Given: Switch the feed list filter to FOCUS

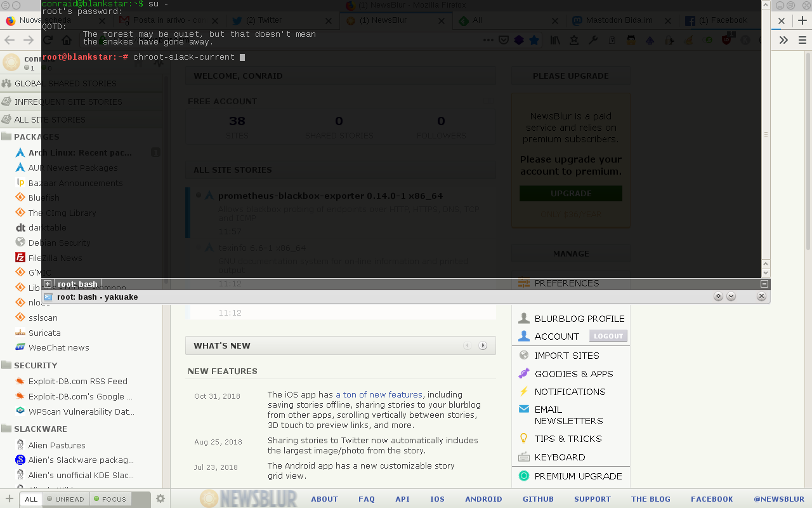Looking at the screenshot, I should coord(110,499).
